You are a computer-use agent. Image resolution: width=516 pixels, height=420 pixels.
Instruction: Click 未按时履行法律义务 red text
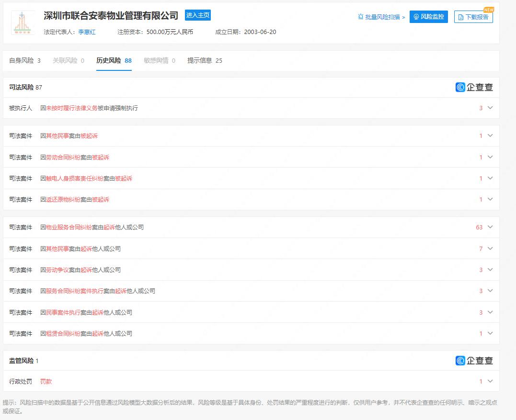72,108
